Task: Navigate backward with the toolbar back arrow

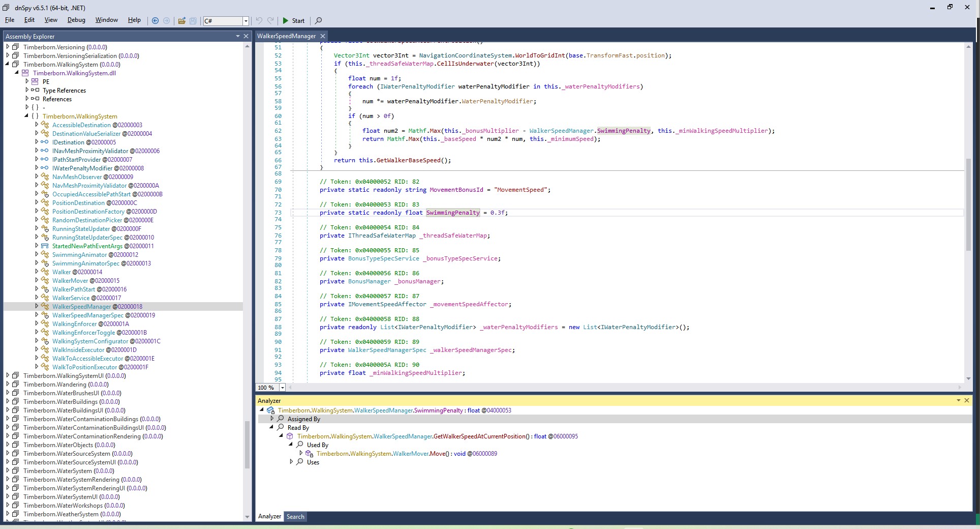Action: pos(156,21)
